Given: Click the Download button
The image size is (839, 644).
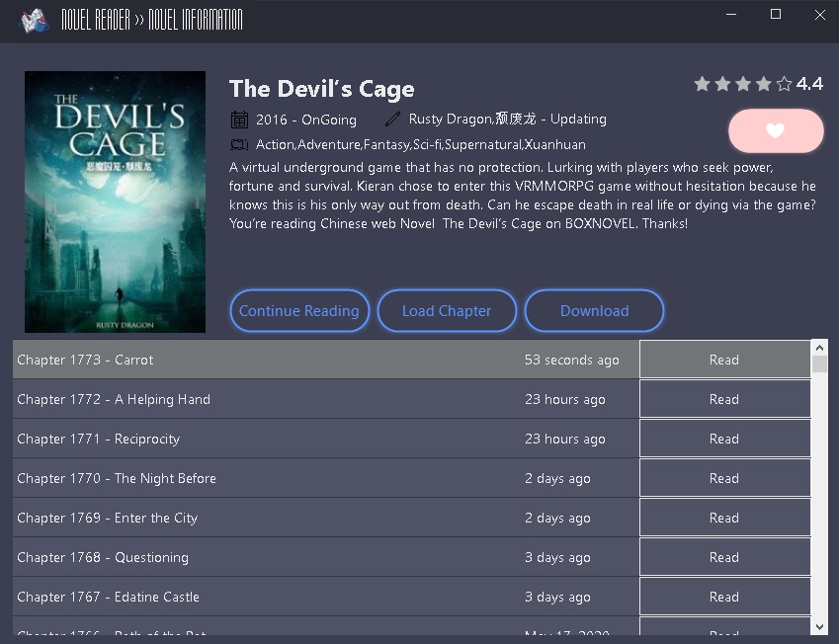Looking at the screenshot, I should coord(594,310).
